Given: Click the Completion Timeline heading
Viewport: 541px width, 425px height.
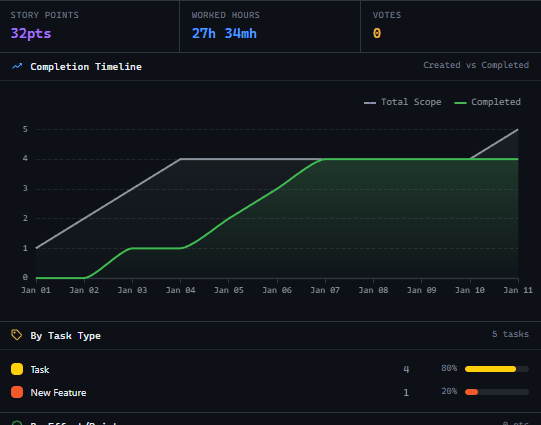Looking at the screenshot, I should point(86,67).
